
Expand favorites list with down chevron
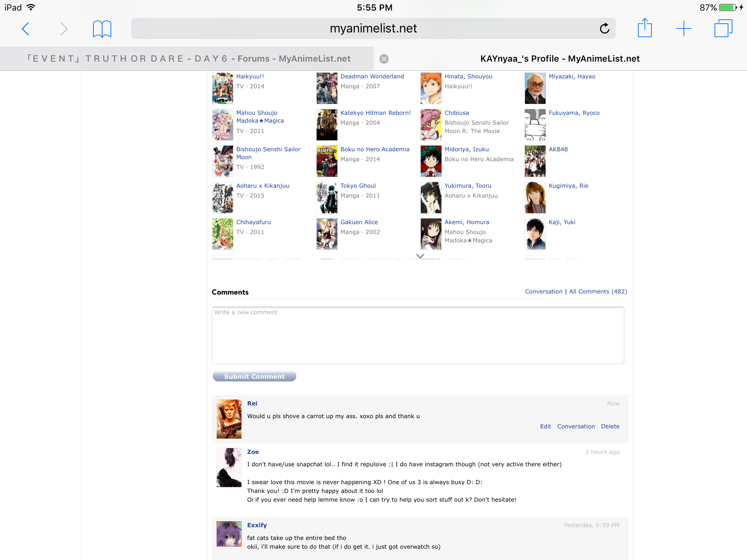coord(420,256)
